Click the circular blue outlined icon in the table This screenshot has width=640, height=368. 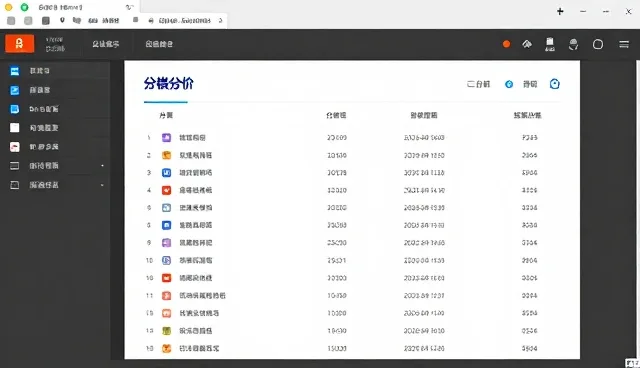coord(166,260)
